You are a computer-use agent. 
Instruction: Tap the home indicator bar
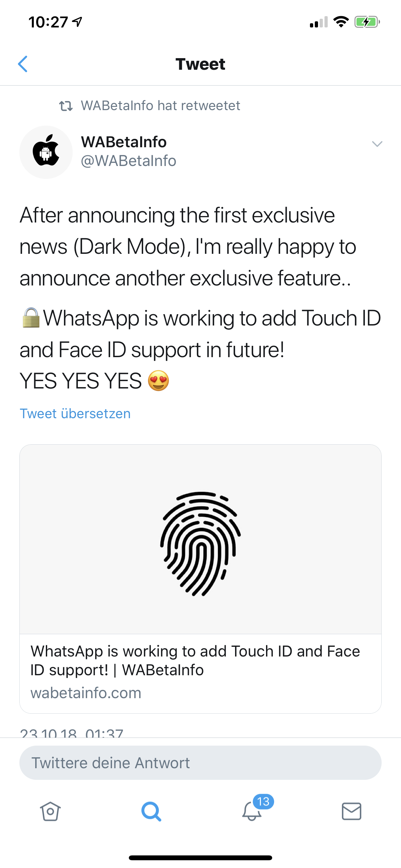tap(200, 858)
